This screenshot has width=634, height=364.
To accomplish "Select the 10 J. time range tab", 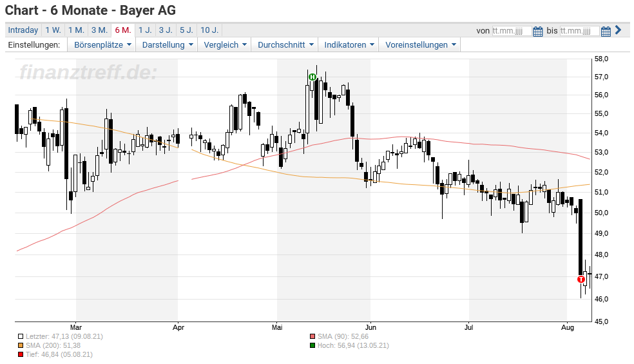I will [209, 30].
